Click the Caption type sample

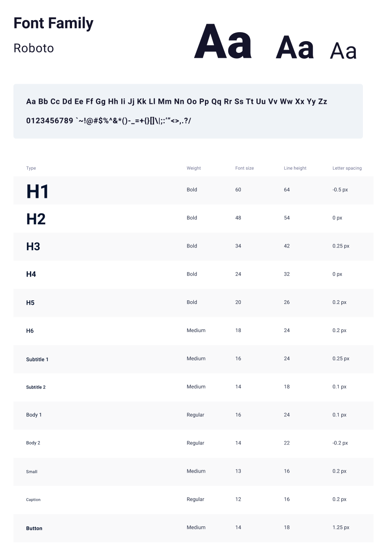pos(33,500)
